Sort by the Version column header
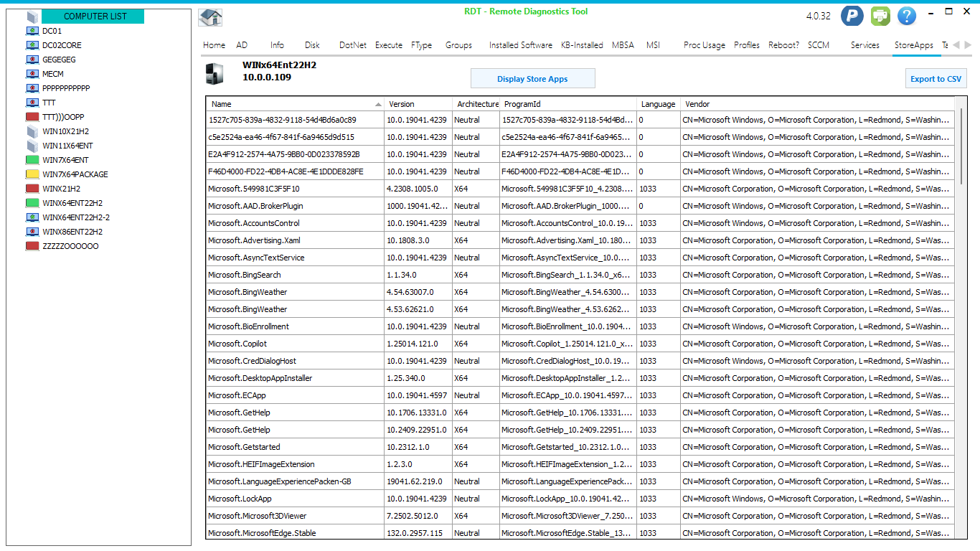Viewport: 980px width, 551px height. [x=418, y=104]
